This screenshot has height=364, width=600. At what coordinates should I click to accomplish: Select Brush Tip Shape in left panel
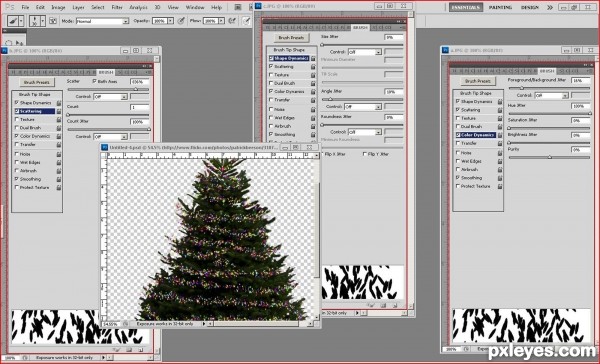(35, 95)
